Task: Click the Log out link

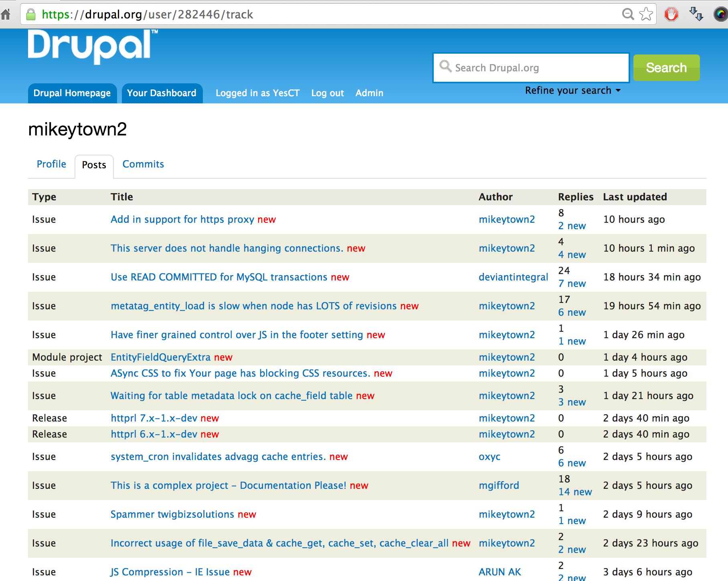Action: [x=328, y=93]
